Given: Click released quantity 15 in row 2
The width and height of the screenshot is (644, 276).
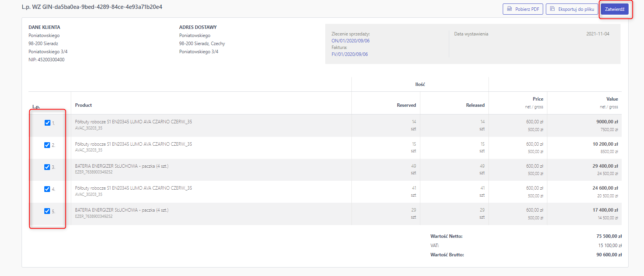Looking at the screenshot, I should pos(482,144).
